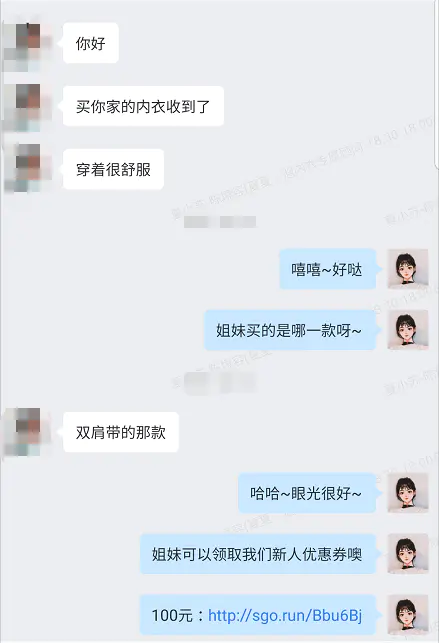Select the '哈哈~眼光很好~' reply bubble

[307, 493]
